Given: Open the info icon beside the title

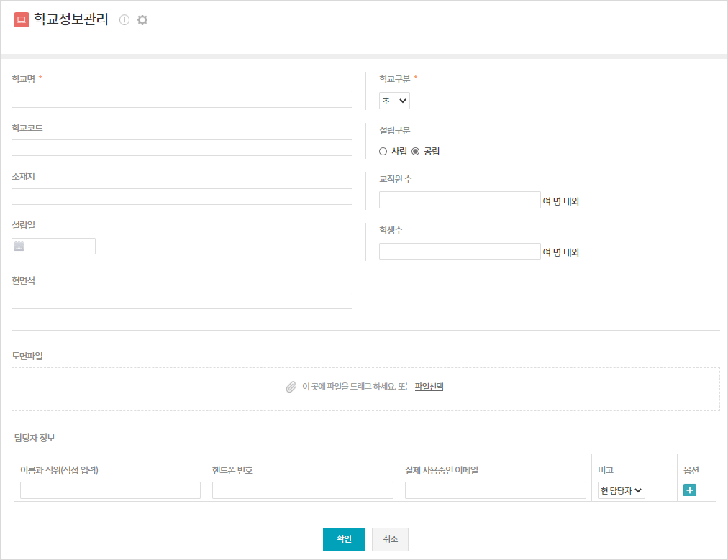Looking at the screenshot, I should [x=124, y=19].
